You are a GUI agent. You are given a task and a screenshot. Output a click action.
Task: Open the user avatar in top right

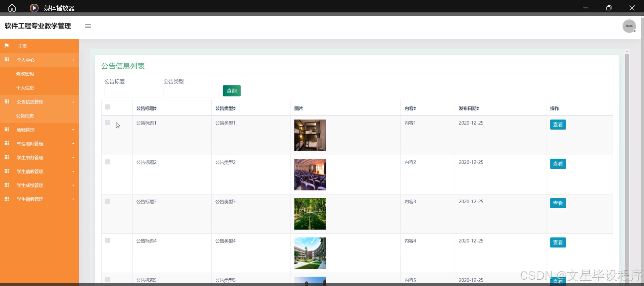[629, 26]
